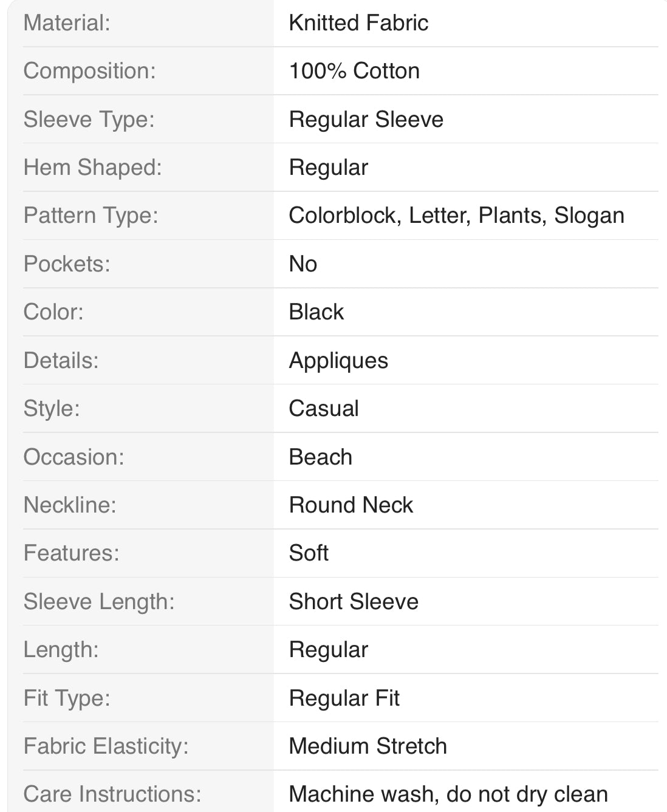Click 'Machine wash, do not dry clean' text
The width and height of the screenshot is (667, 812).
coord(448,794)
